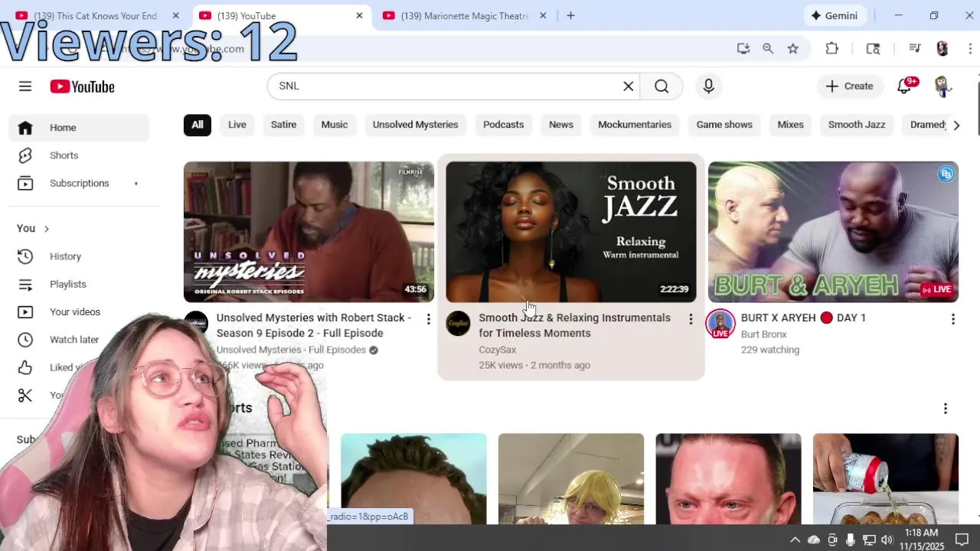Open the taskbar volume control

tap(887, 540)
